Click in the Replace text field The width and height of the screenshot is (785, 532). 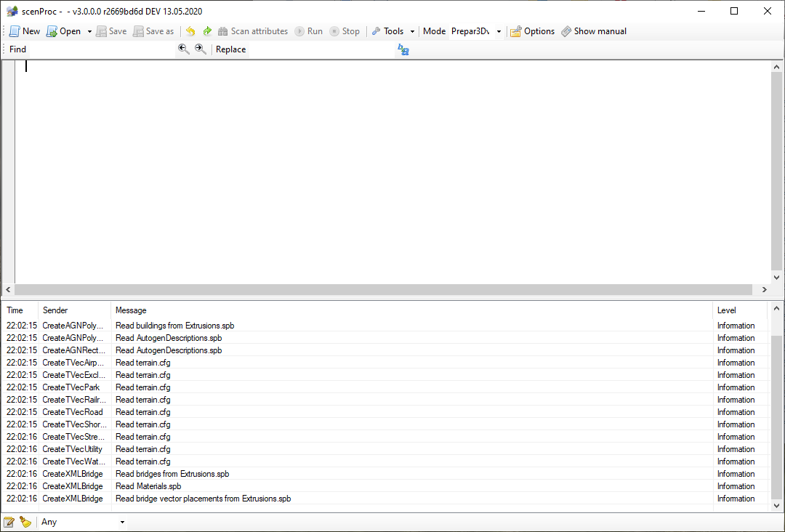tap(321, 49)
